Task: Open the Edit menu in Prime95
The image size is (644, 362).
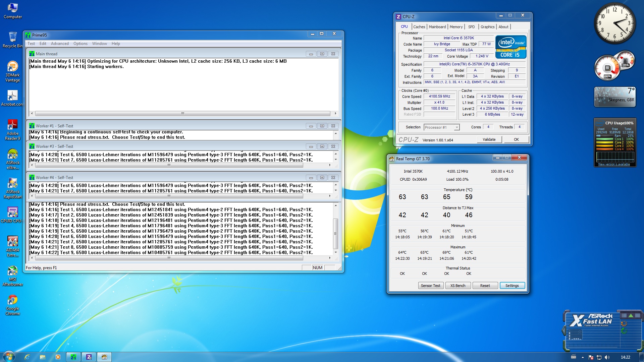Action: coord(43,44)
